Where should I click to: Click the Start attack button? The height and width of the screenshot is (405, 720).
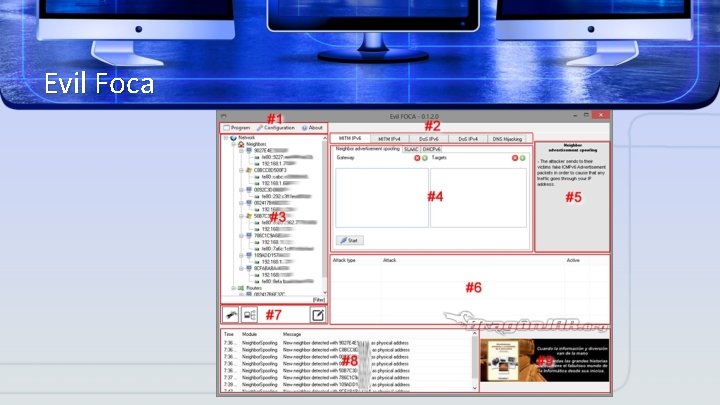[x=350, y=240]
